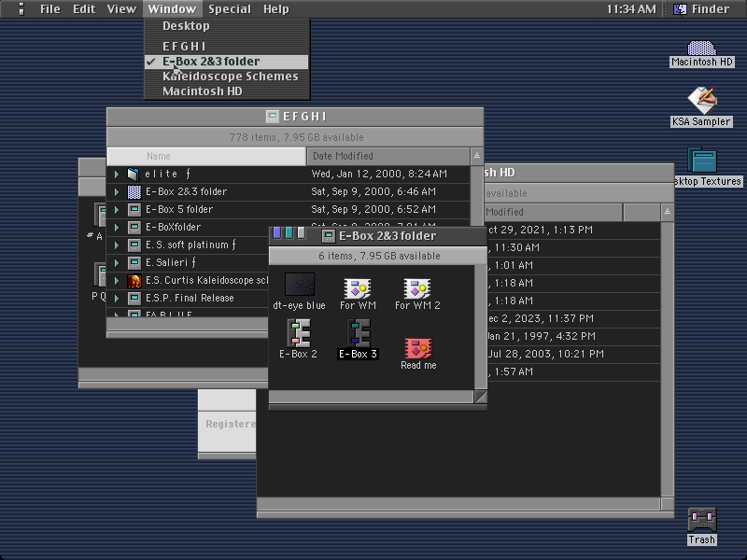This screenshot has height=560, width=747.
Task: Expand the E. Salieri ƒ row
Action: coord(116,263)
